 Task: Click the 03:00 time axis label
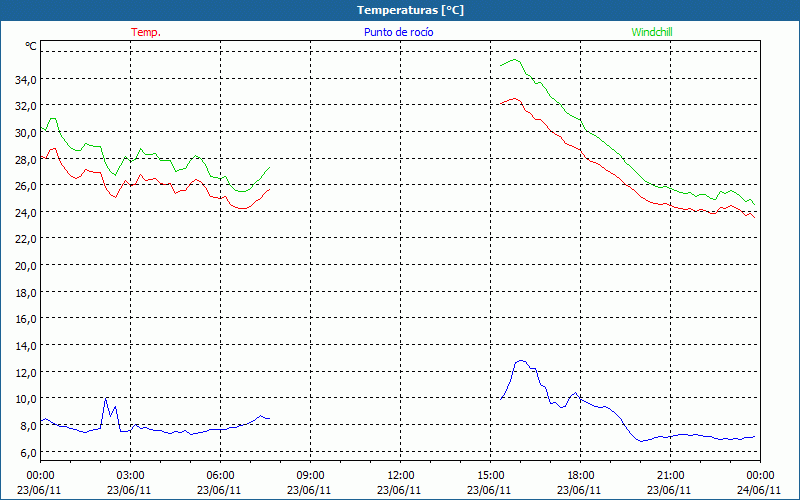point(130,476)
